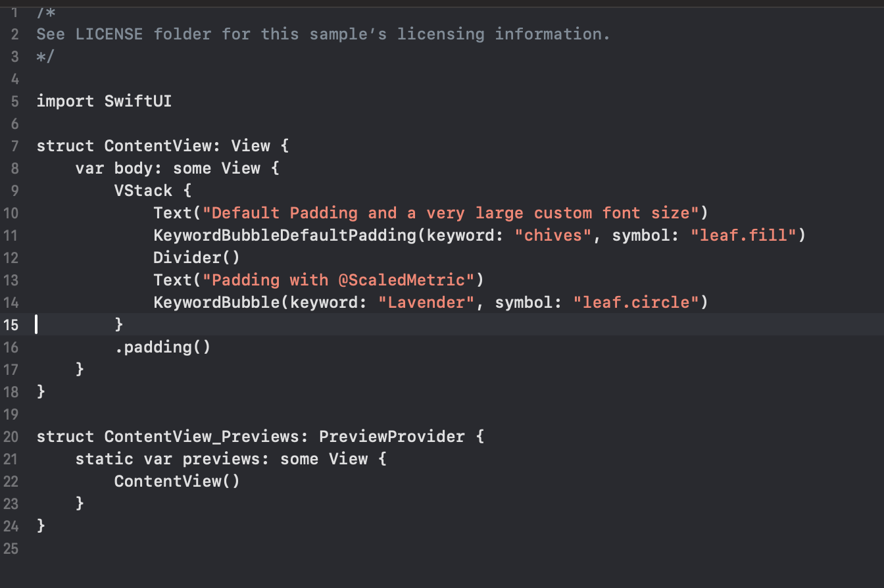This screenshot has width=884, height=588.
Task: Click the "Lavender" keyword string
Action: coord(426,303)
